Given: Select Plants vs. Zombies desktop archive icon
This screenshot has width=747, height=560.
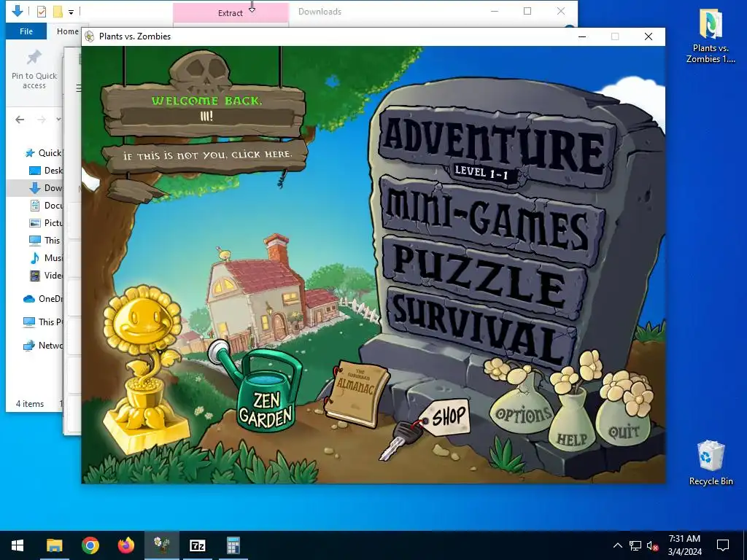Looking at the screenshot, I should 711,36.
